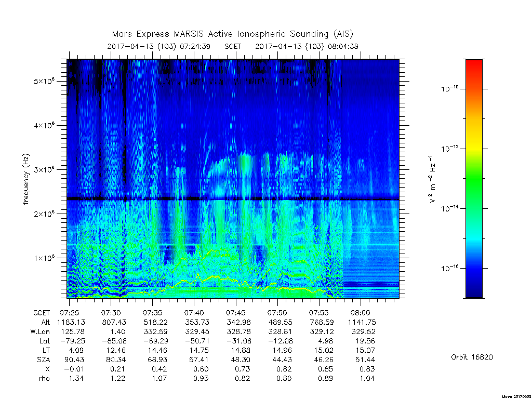
Task: Click the 5×10⁶ frequency axis label
Action: pos(44,81)
